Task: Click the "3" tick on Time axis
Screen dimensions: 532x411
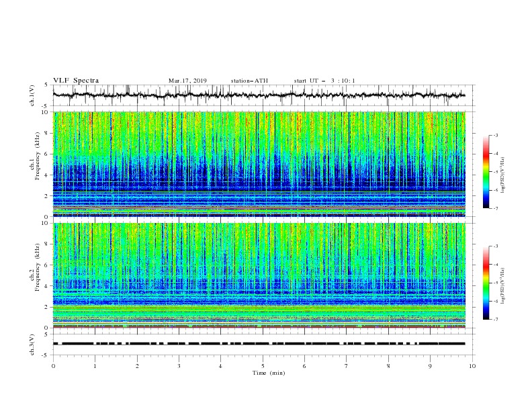Action: point(179,366)
